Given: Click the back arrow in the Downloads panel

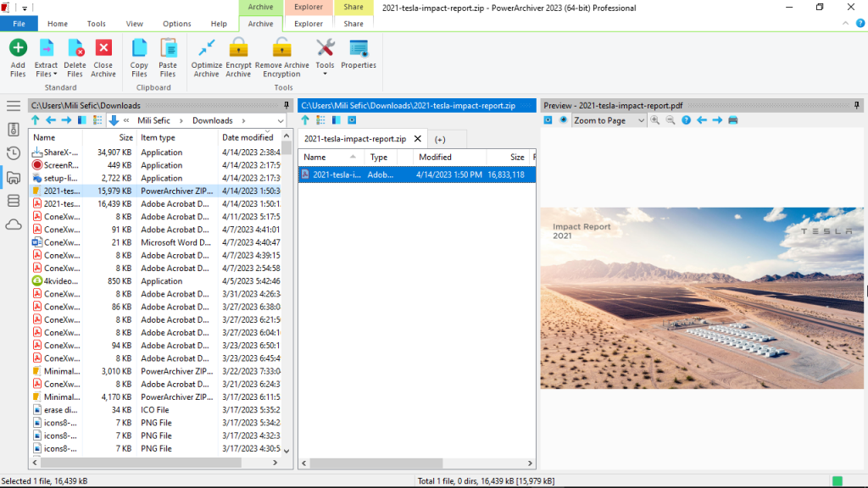Looking at the screenshot, I should [51, 120].
